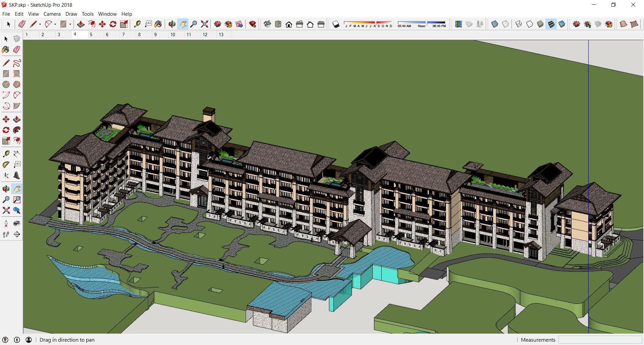This screenshot has width=644, height=345.
Task: Open the Arc tool dropdown arrow
Action: pos(55,24)
